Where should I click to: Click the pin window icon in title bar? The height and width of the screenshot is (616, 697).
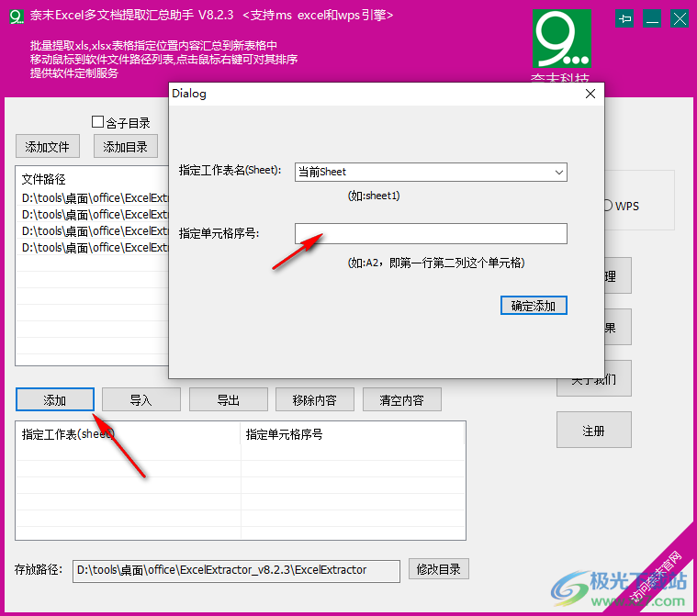point(624,19)
